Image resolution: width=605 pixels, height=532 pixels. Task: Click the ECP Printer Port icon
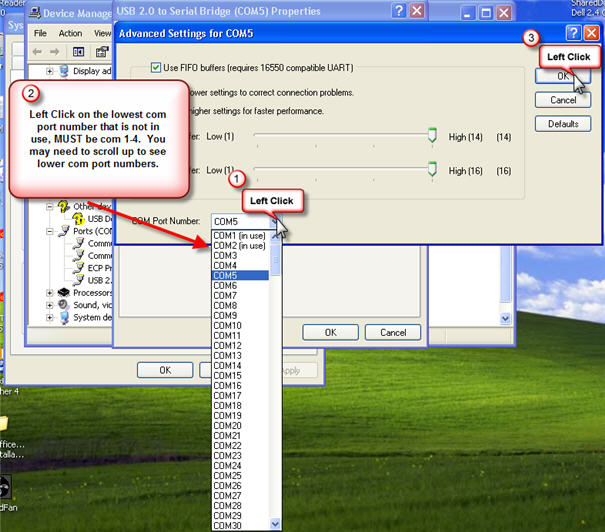(x=79, y=268)
